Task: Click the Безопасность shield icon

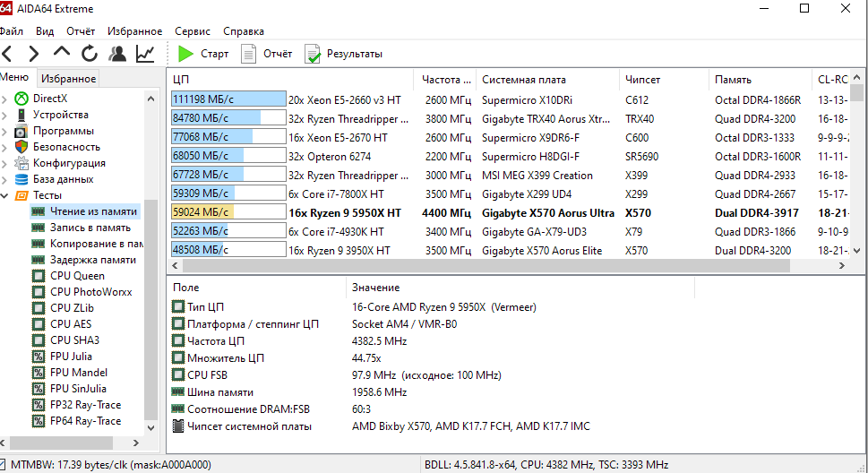Action: coord(21,147)
